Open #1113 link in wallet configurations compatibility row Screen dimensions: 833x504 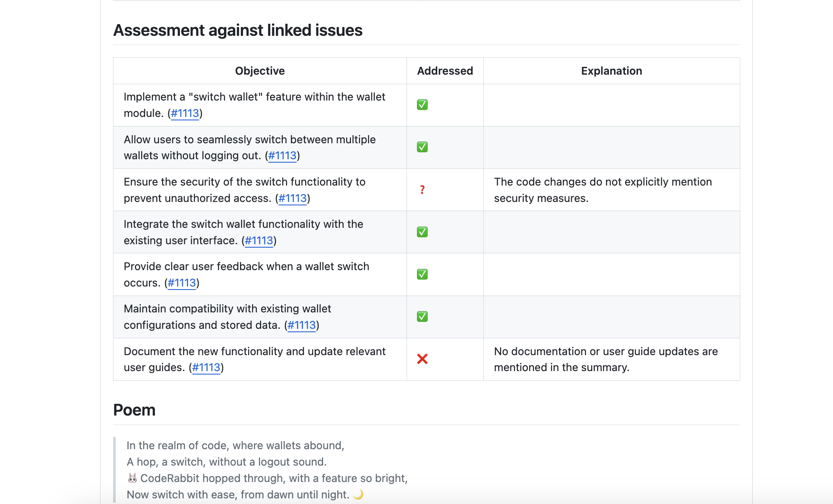click(x=302, y=325)
